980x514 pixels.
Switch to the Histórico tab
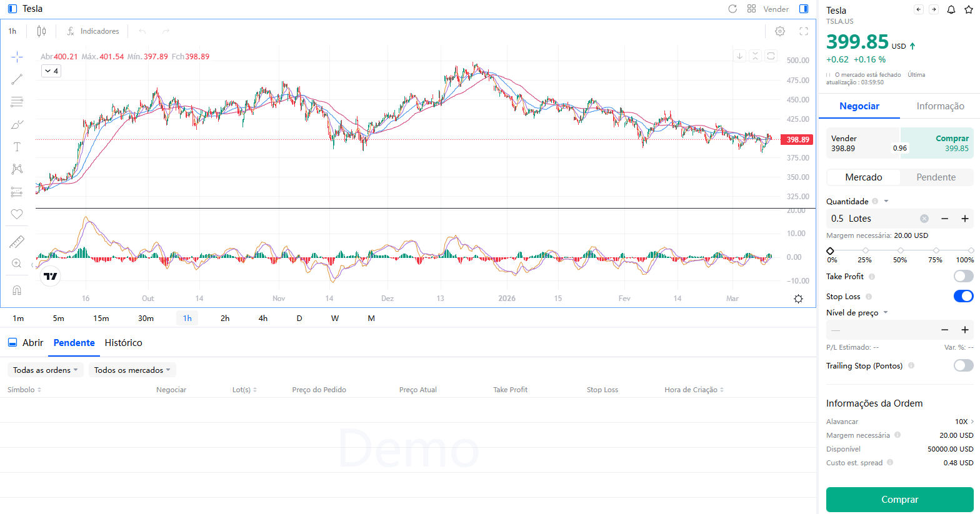click(123, 343)
